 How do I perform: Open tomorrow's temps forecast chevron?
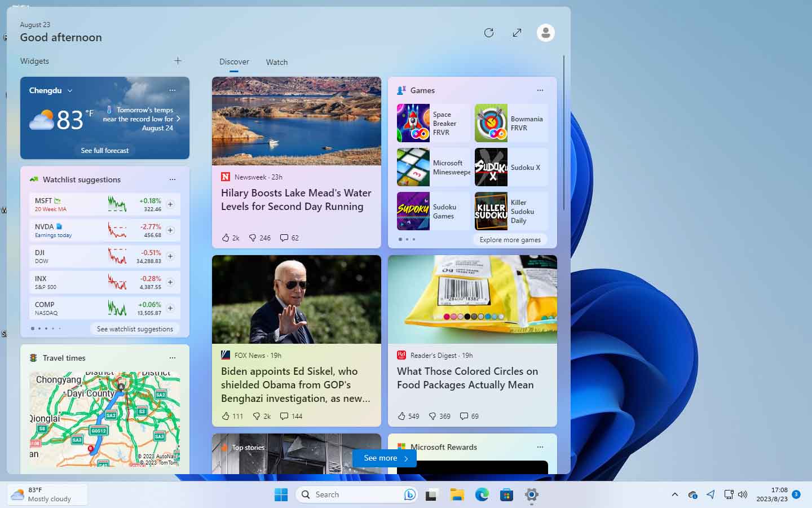(178, 119)
